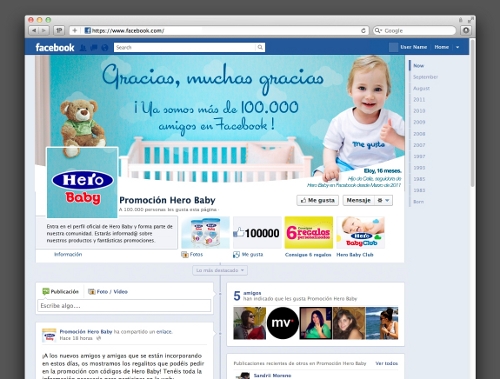Click the add bookmark plus button
500x379 pixels.
75,31
